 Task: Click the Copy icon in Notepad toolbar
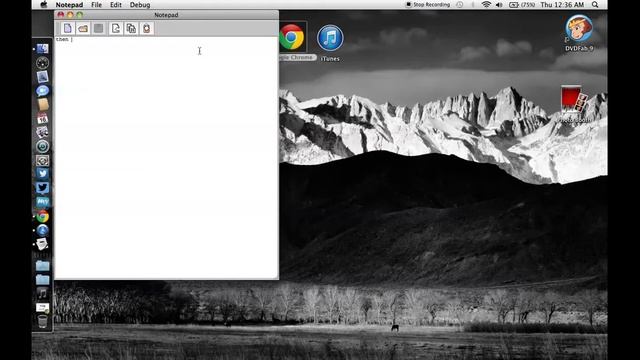(131, 28)
